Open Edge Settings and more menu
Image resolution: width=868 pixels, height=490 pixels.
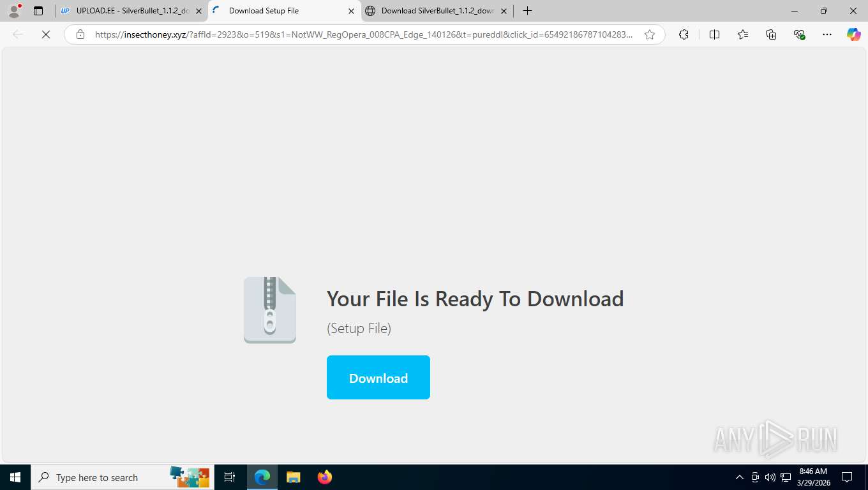coord(827,35)
